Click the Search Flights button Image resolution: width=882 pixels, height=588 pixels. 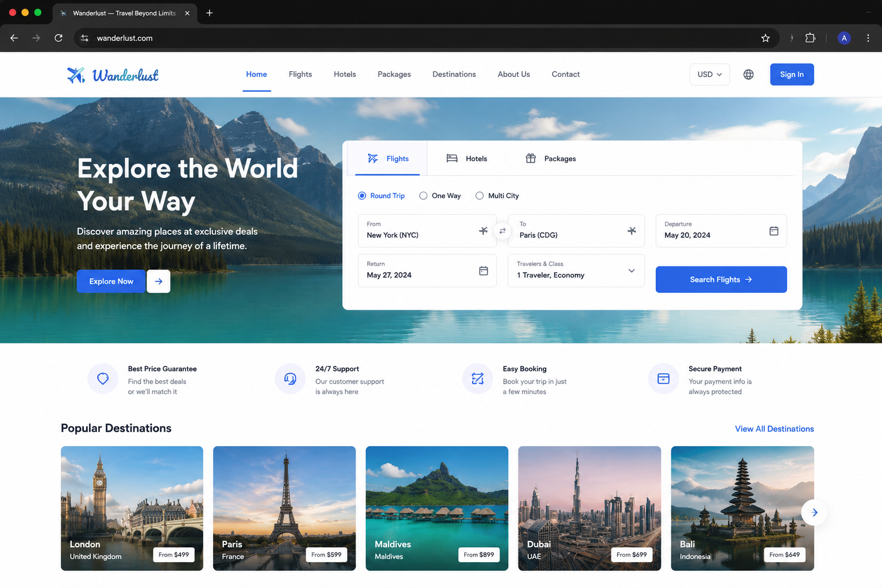click(721, 280)
